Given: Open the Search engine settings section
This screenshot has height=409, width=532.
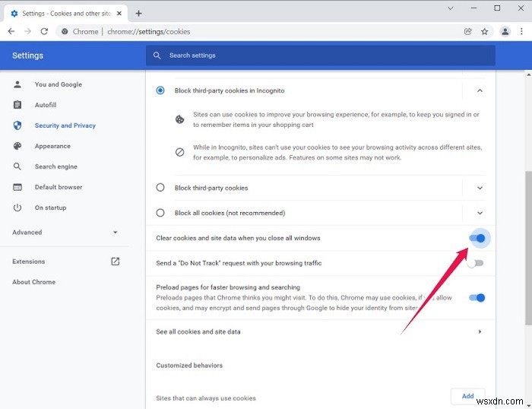Looking at the screenshot, I should (x=56, y=166).
